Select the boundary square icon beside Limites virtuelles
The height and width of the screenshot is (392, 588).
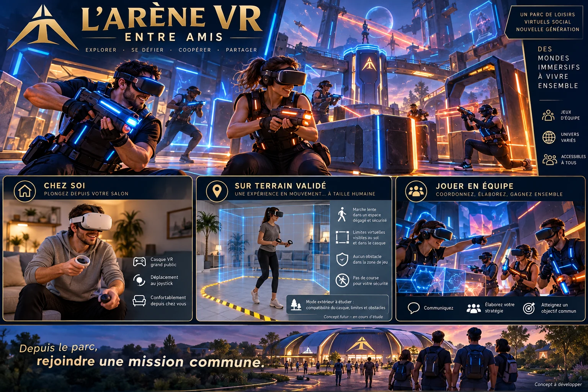pos(342,237)
